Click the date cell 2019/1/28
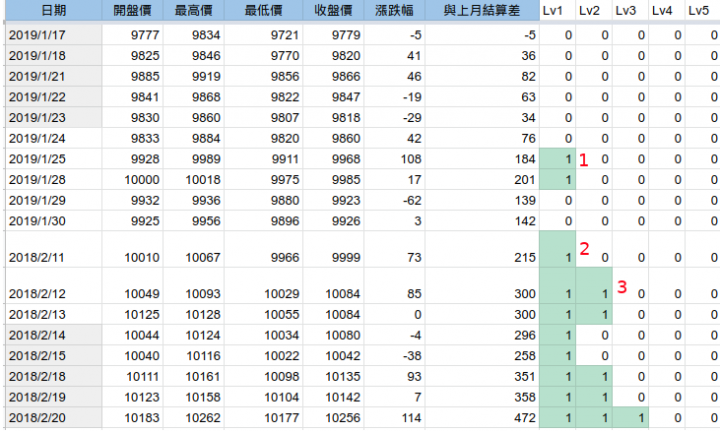 53,180
